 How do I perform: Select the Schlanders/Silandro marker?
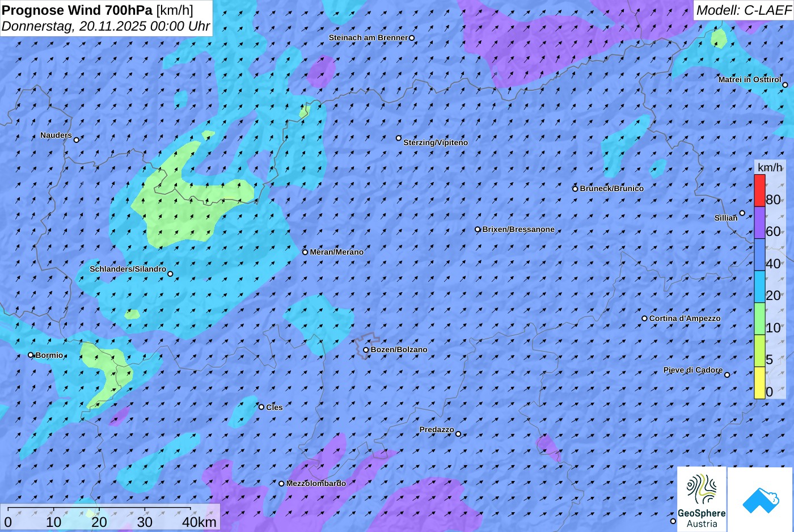click(x=170, y=274)
